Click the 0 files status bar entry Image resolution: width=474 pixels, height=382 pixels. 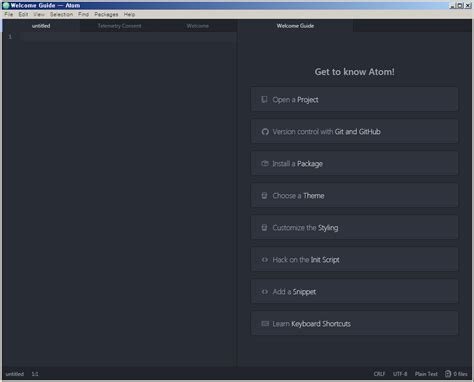click(456, 374)
